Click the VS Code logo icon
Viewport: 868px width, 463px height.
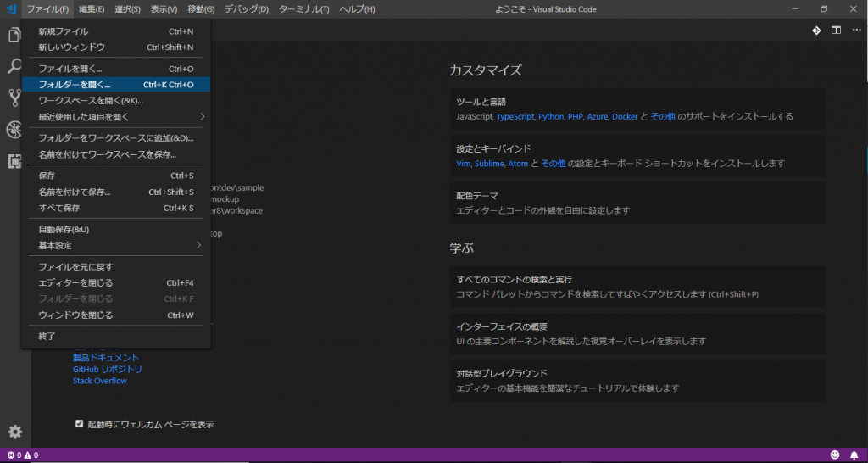click(10, 8)
